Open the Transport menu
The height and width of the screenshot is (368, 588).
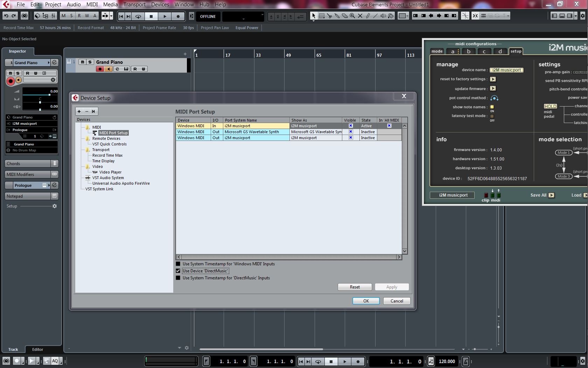[134, 5]
